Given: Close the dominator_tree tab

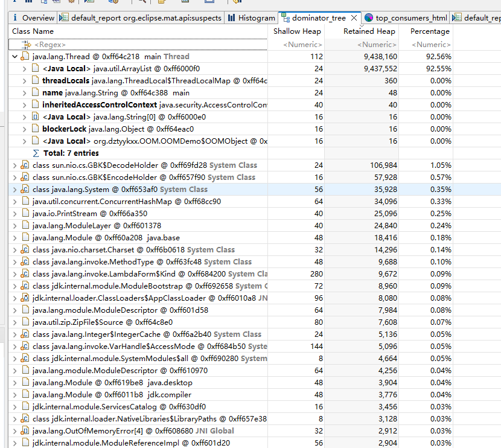Looking at the screenshot, I should (356, 18).
